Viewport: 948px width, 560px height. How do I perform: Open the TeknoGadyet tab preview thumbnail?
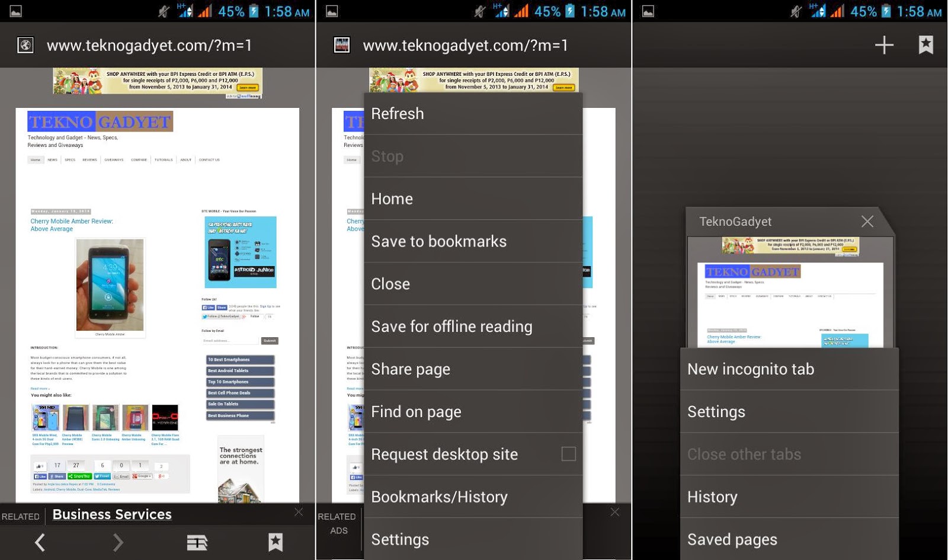[x=790, y=292]
